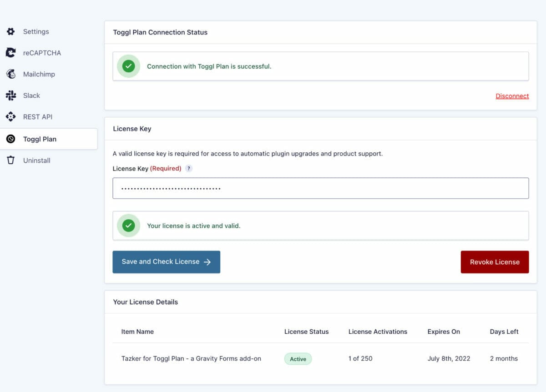The height and width of the screenshot is (392, 546).
Task: Click the REST API icon
Action: (x=10, y=117)
